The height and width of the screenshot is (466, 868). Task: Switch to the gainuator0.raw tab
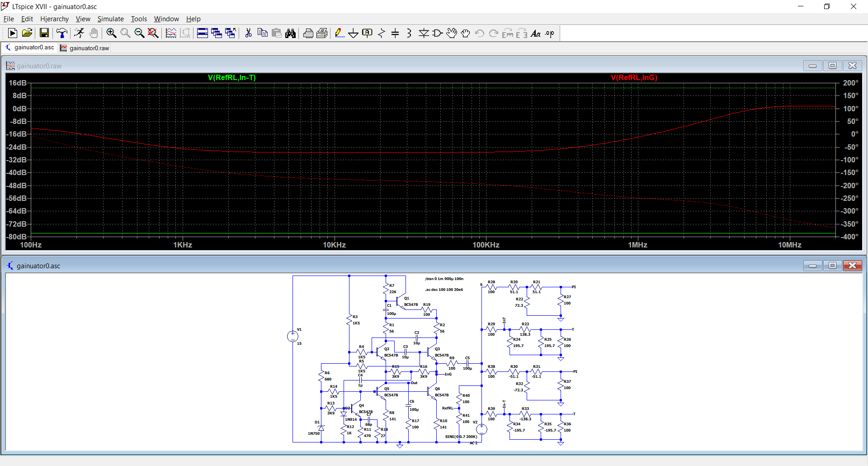tap(85, 48)
